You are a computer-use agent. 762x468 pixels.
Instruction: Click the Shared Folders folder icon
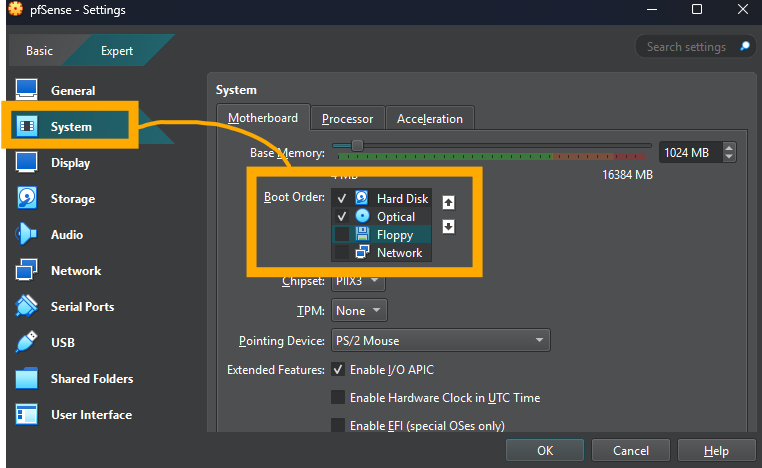click(x=26, y=378)
